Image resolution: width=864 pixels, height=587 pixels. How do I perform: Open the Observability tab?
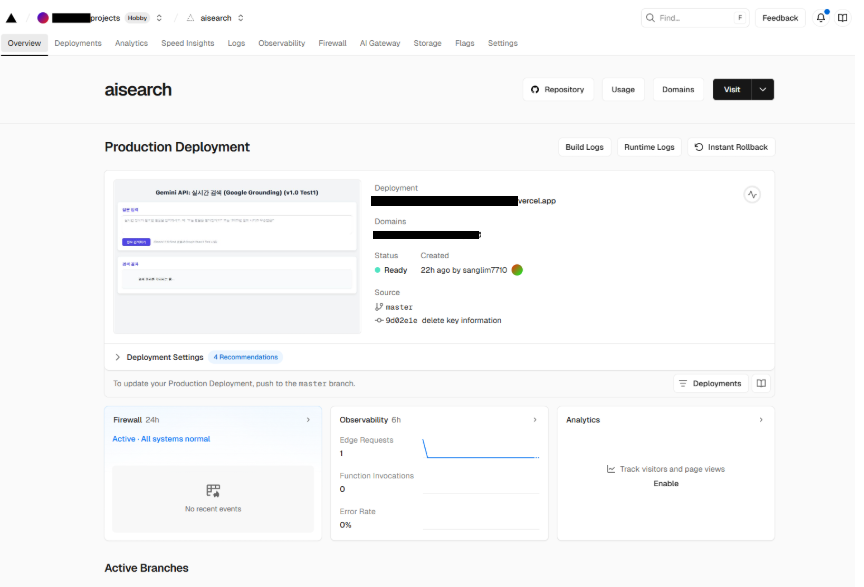point(282,43)
